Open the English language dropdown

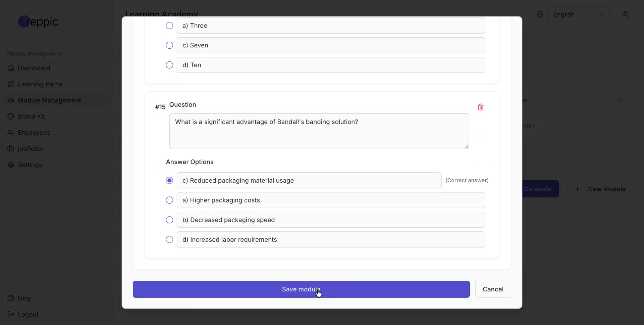tap(579, 14)
